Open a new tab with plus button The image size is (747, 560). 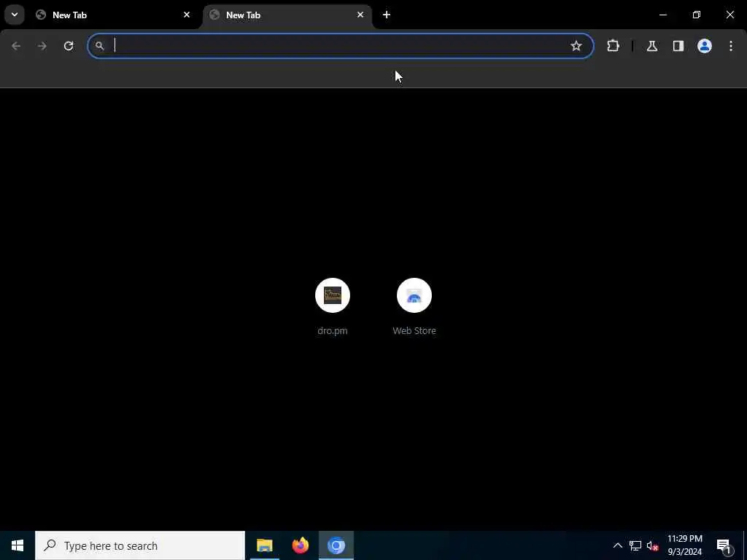click(387, 15)
